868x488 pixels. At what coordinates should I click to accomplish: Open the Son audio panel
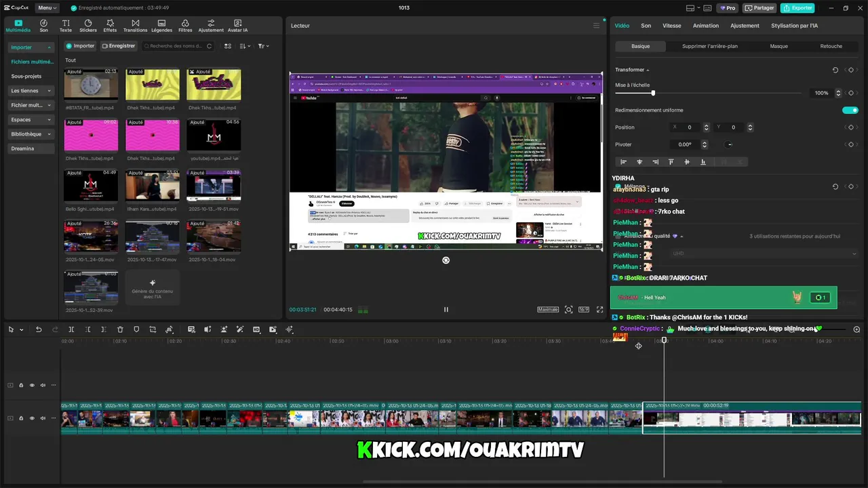pos(43,26)
